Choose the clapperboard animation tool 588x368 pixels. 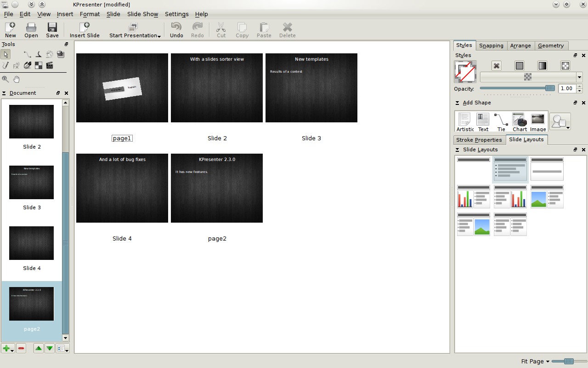point(50,66)
